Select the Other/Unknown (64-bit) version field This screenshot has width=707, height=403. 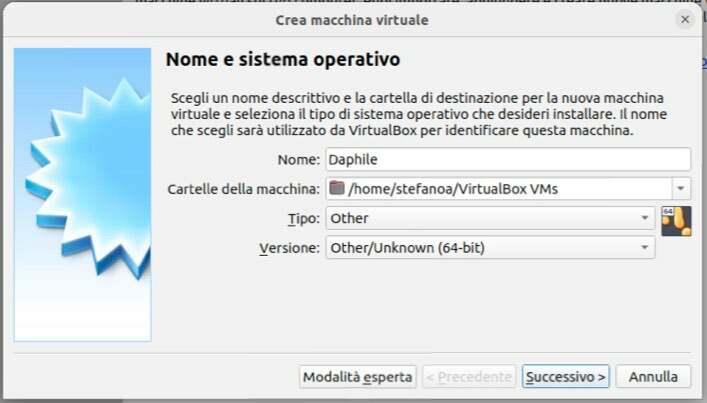coord(490,247)
